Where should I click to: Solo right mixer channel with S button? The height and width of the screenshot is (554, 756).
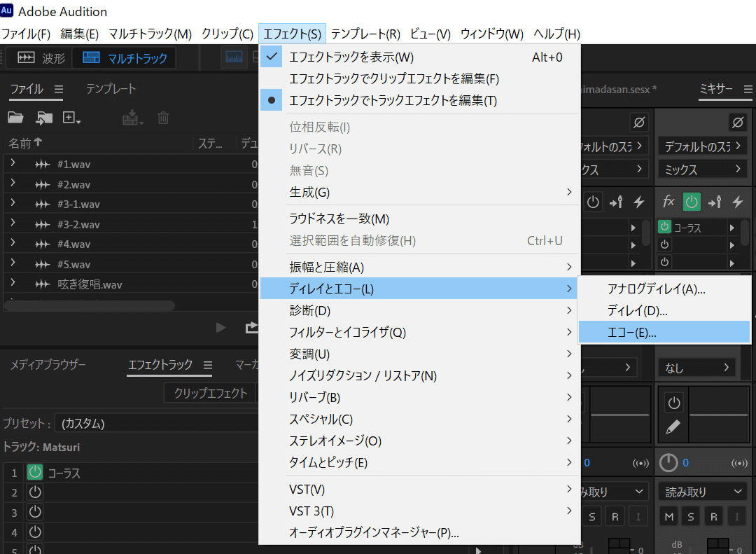(x=691, y=517)
